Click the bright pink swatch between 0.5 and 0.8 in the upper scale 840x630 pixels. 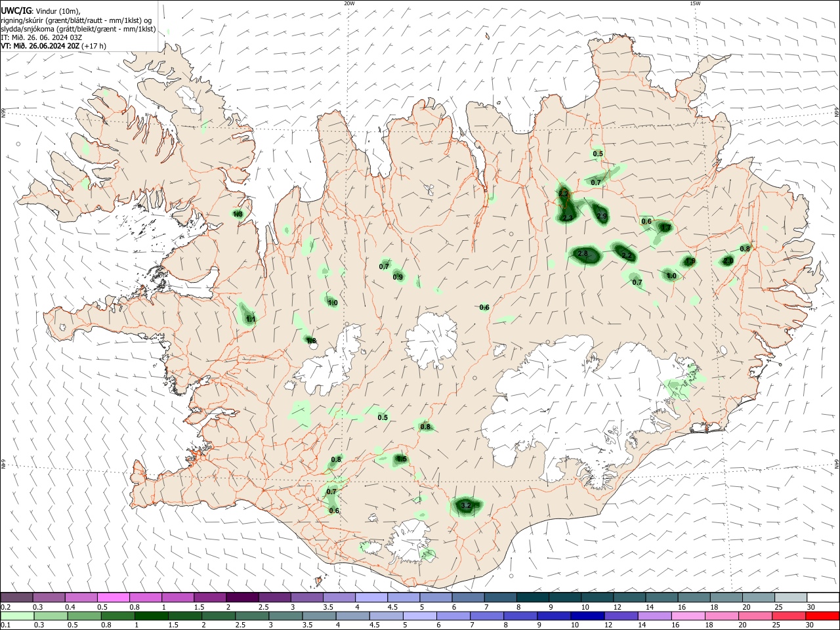click(114, 598)
